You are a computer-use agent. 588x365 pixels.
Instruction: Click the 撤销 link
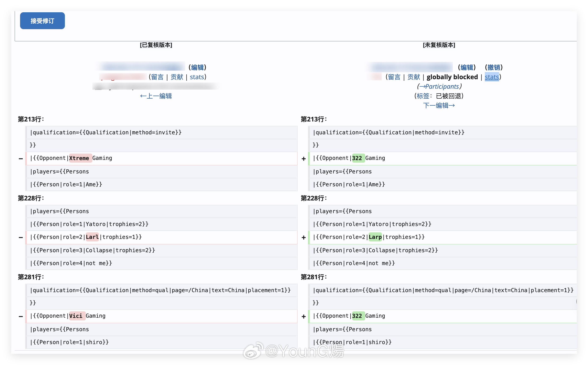coord(494,67)
